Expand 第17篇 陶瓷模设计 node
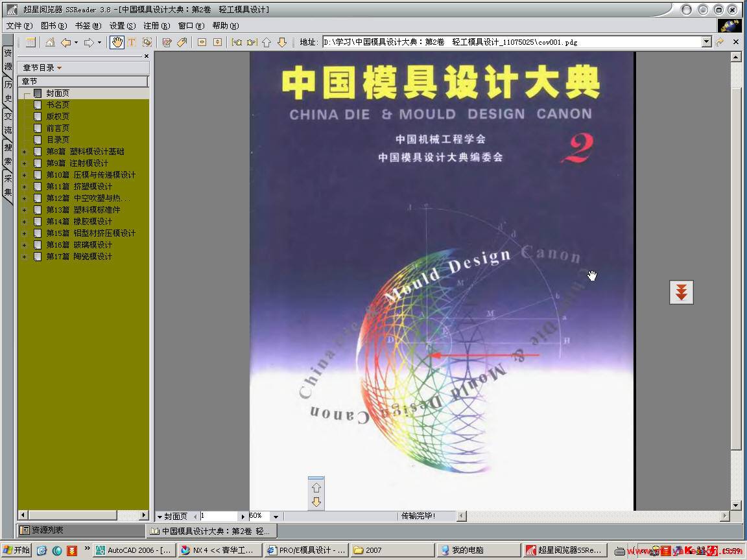Screen dimensions: 747x560 coord(24,257)
